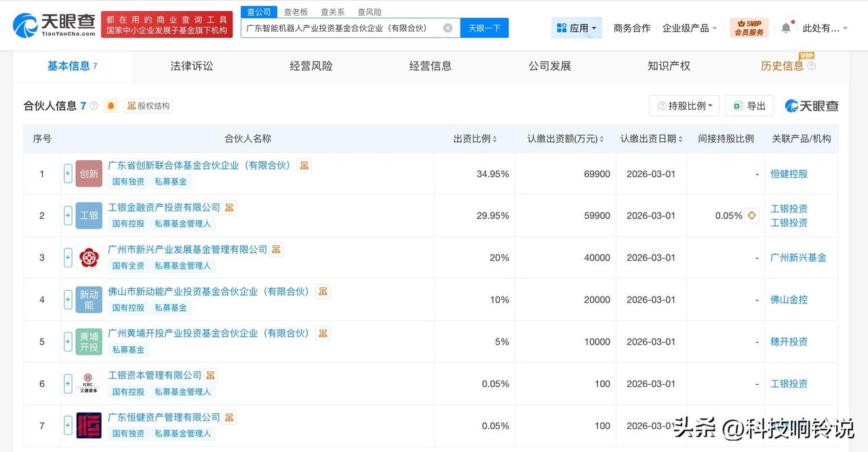Open the 此处有… account dropdown
This screenshot has width=868, height=452.
click(x=825, y=28)
